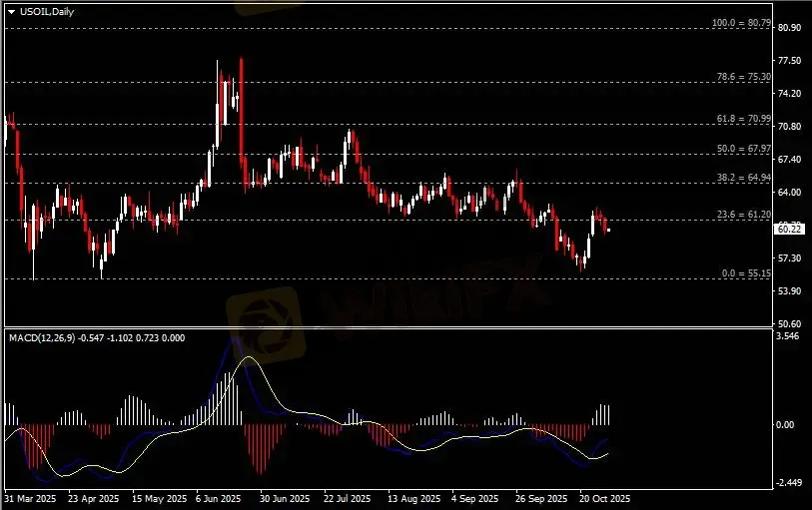Click the 38.2 = 64.94 retracement label

click(x=743, y=178)
